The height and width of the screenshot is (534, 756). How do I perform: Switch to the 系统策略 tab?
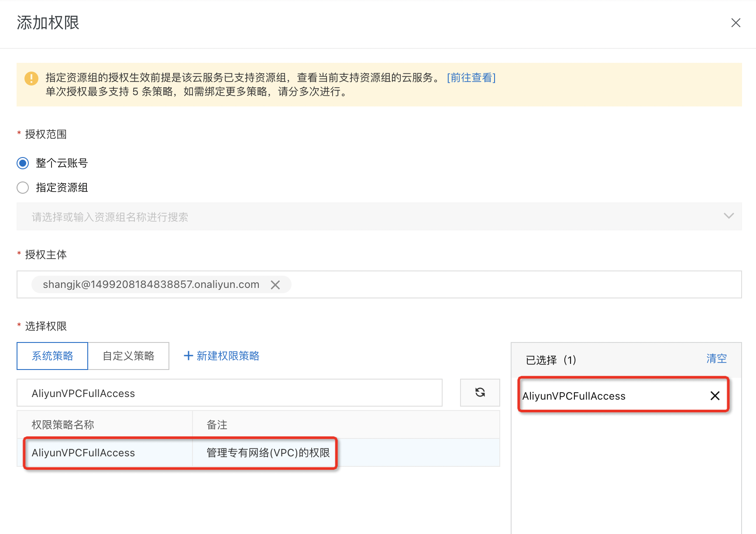coord(52,356)
